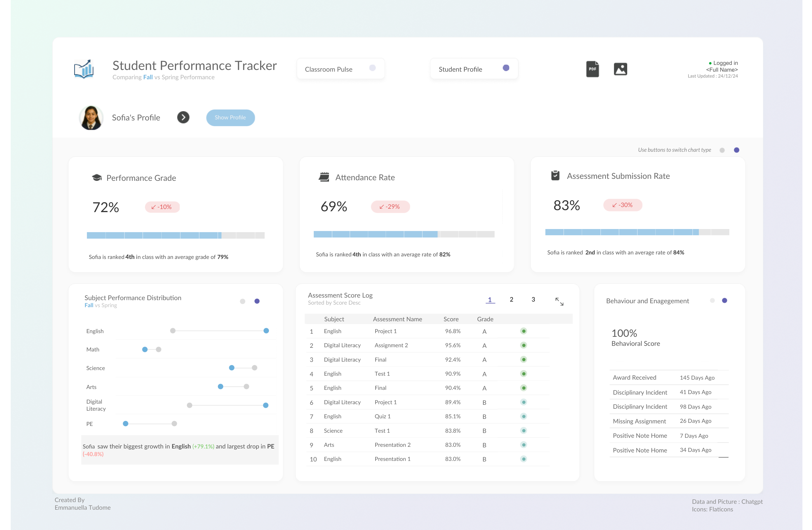This screenshot has width=812, height=530.
Task: Expand the Assessment Score Log table
Action: click(x=559, y=302)
